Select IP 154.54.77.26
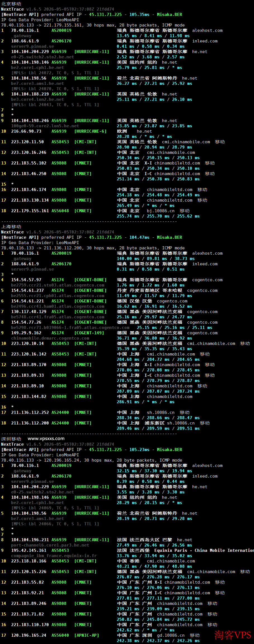Image resolution: width=254 pixels, height=644 pixels. (x=26, y=322)
